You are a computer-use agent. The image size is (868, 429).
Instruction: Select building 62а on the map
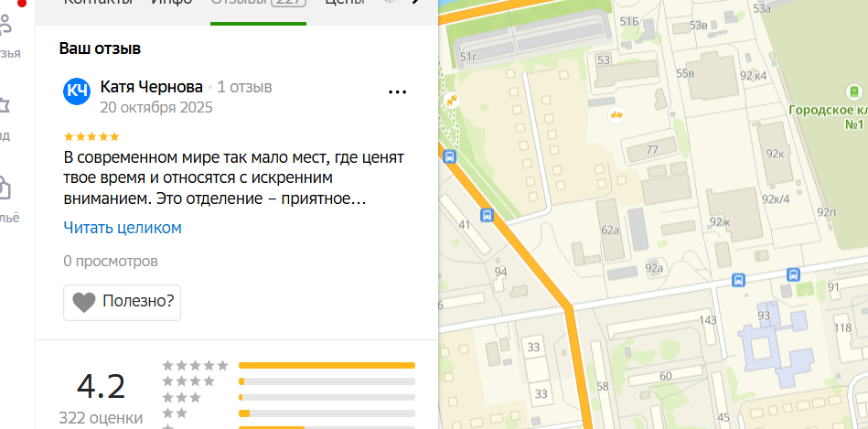point(610,230)
